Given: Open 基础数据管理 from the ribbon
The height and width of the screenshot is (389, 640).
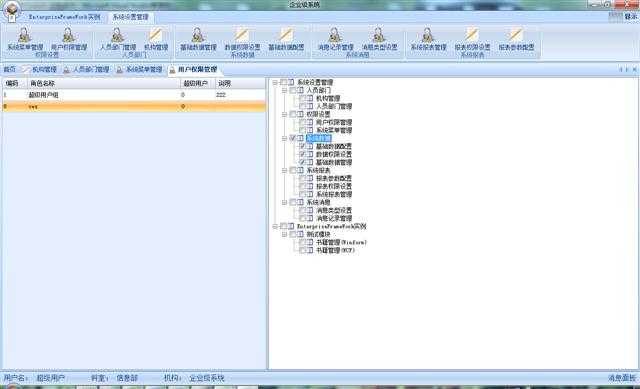Looking at the screenshot, I should (x=198, y=38).
